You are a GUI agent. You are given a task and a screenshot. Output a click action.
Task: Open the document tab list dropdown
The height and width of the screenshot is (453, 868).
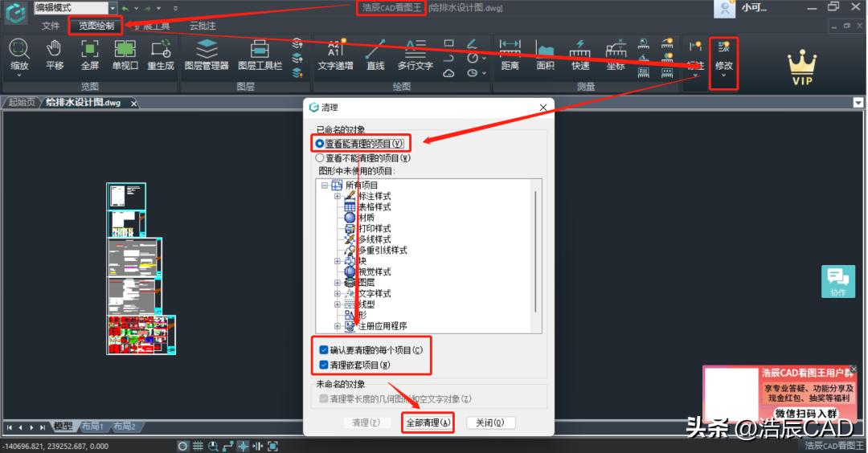tap(858, 103)
